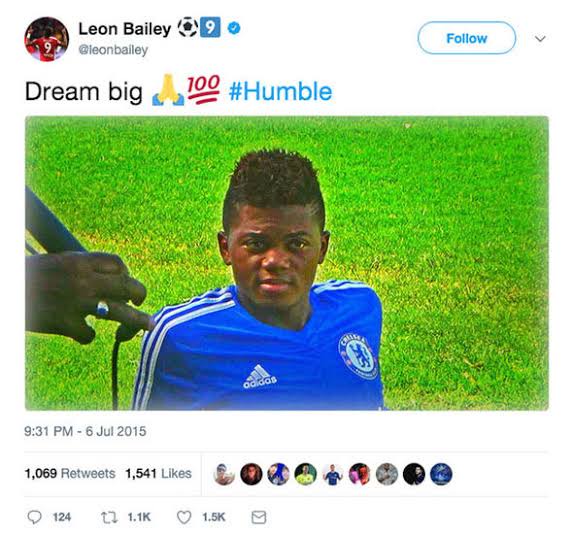This screenshot has height=535, width=573.
Task: Open the attached Chelsea shirt photo
Action: 287,263
